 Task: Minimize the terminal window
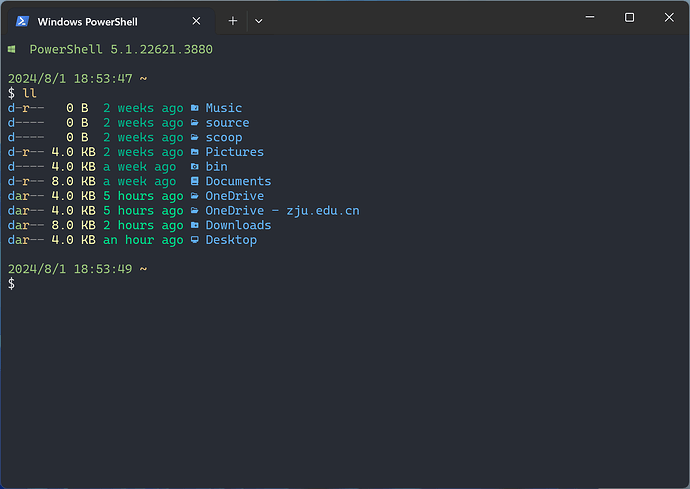pos(590,17)
